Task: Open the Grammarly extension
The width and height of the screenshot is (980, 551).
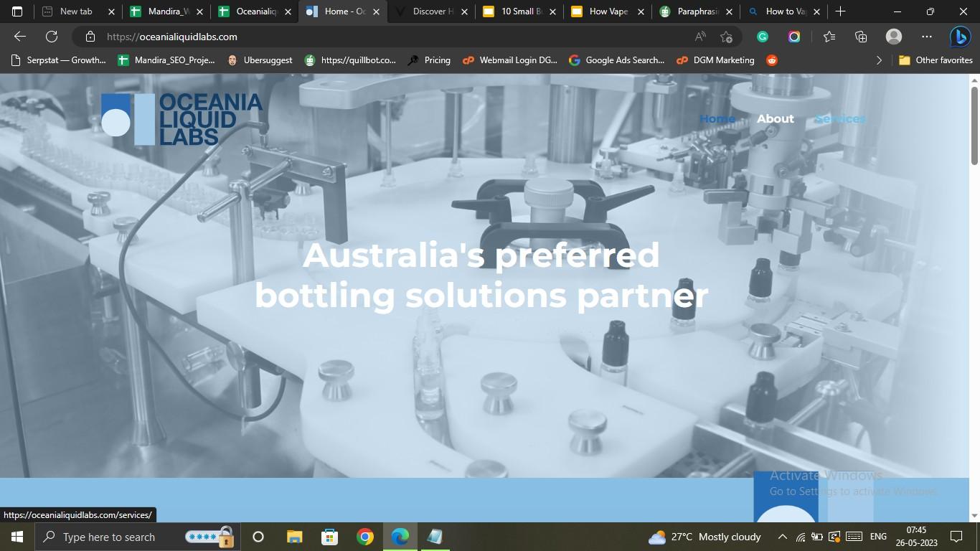Action: click(763, 37)
